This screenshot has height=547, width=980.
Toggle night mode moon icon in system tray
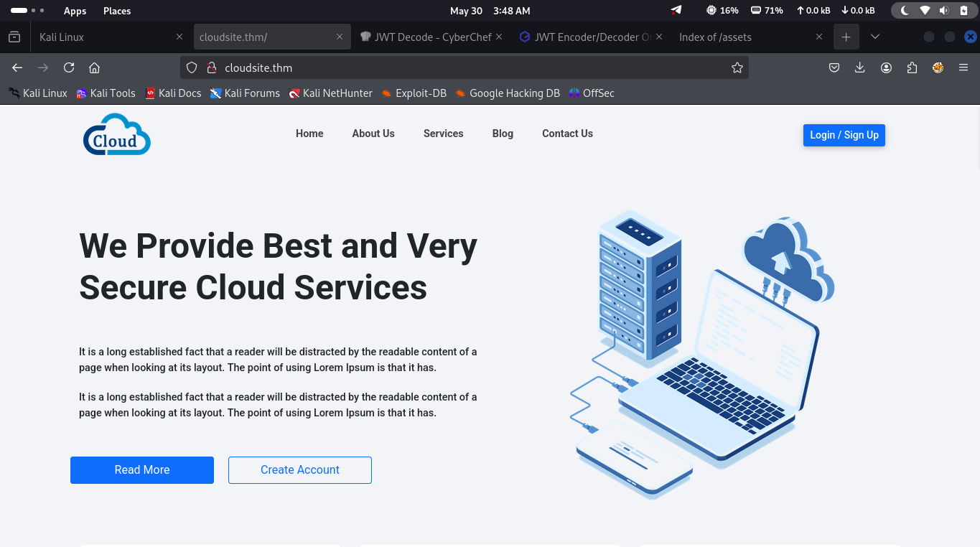click(905, 11)
